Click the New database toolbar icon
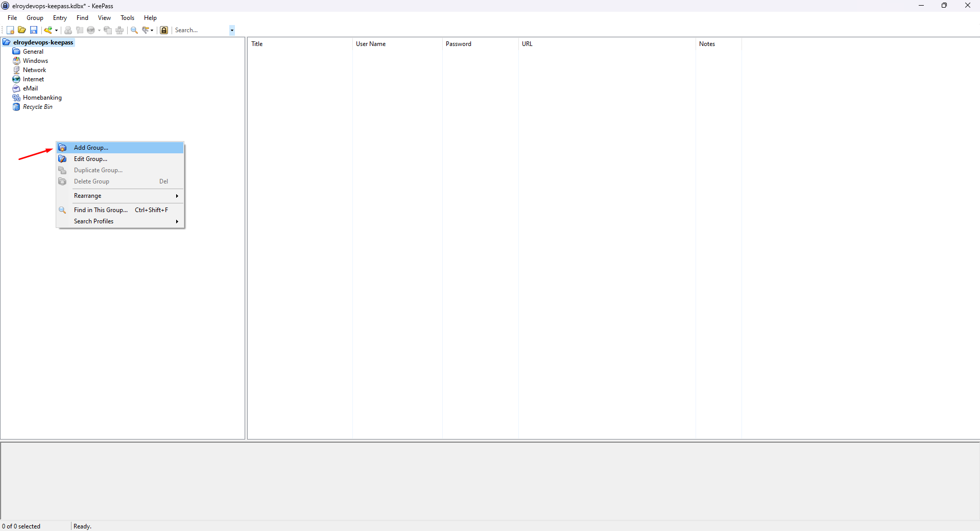 [x=10, y=30]
